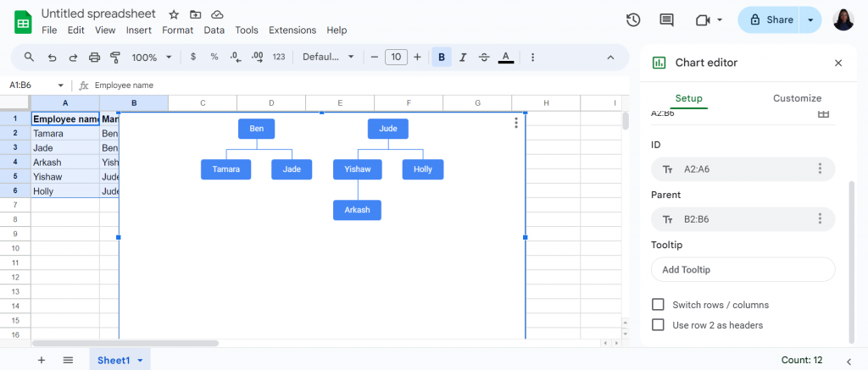Expand the font family dropdown

328,57
